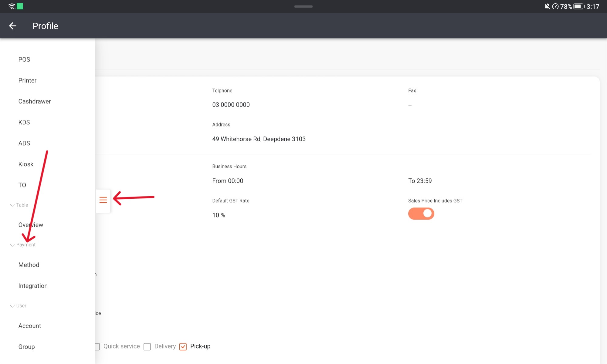Open the Printer settings entry
This screenshot has width=607, height=364.
[27, 80]
